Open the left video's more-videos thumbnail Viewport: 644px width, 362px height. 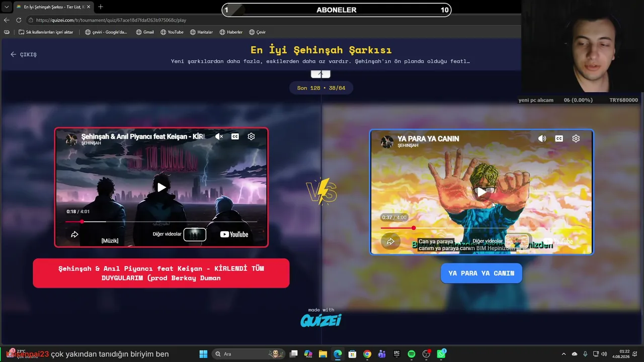pyautogui.click(x=195, y=234)
